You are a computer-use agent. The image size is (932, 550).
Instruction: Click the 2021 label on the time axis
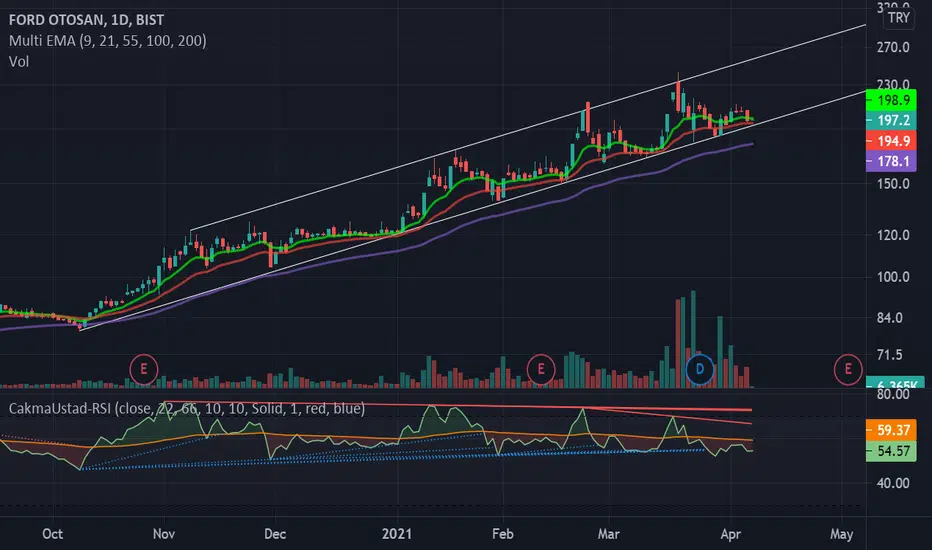point(396,534)
